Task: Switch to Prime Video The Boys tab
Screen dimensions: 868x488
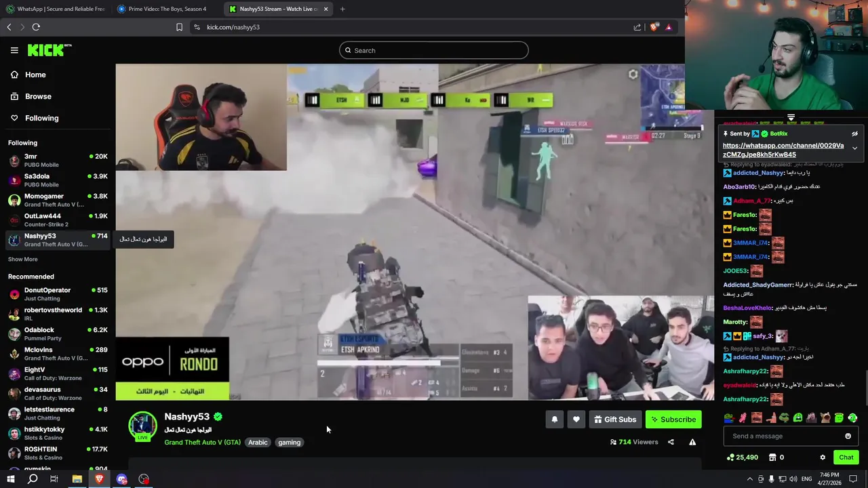Action: [x=167, y=9]
